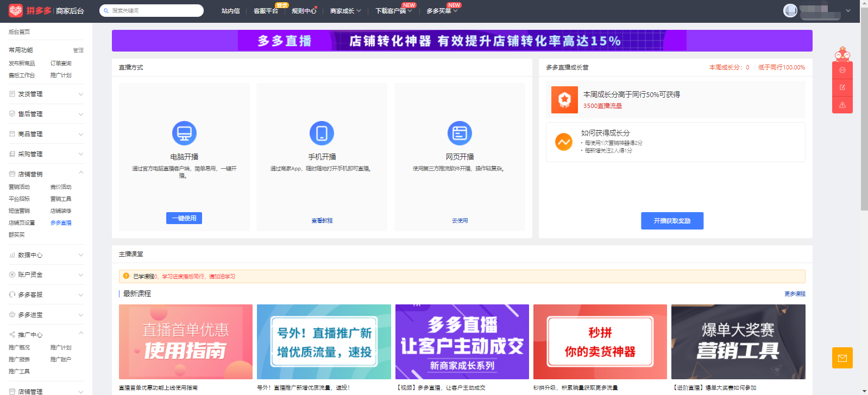Click the 推广中心 share icon
Screen dimensions: 868x395
point(12,335)
